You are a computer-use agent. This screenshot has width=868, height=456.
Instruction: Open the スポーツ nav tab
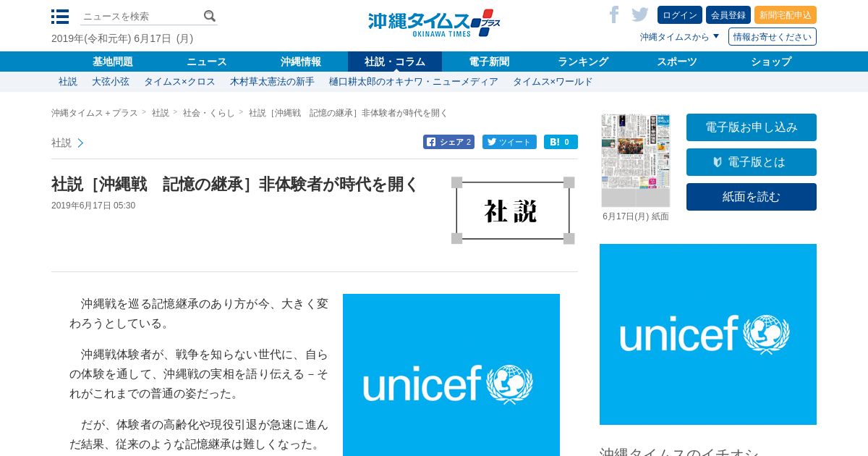coord(677,62)
